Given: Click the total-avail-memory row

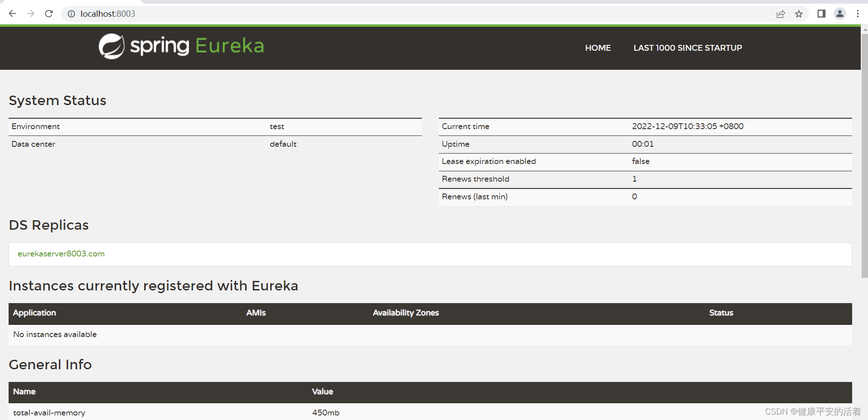Looking at the screenshot, I should coord(49,412).
